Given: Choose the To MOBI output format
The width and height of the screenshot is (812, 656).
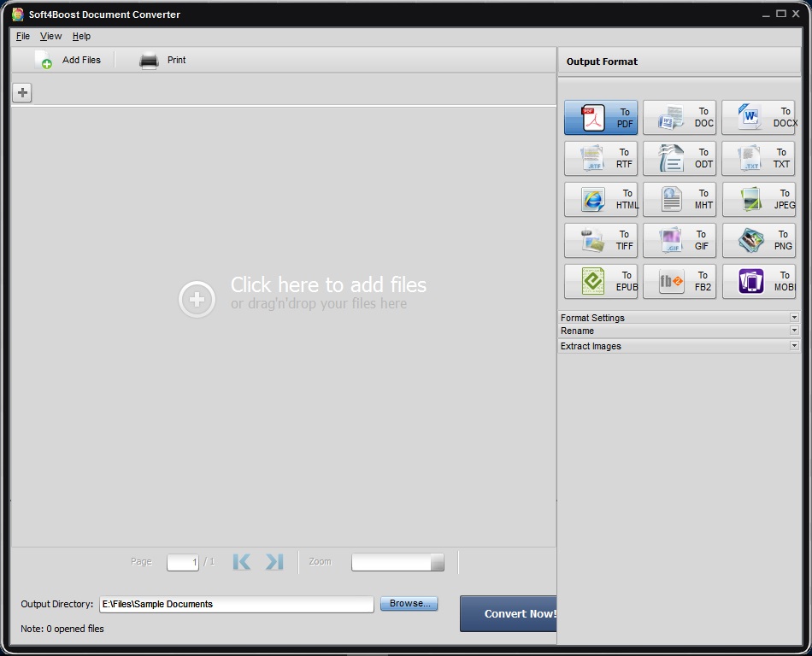Looking at the screenshot, I should tap(758, 281).
